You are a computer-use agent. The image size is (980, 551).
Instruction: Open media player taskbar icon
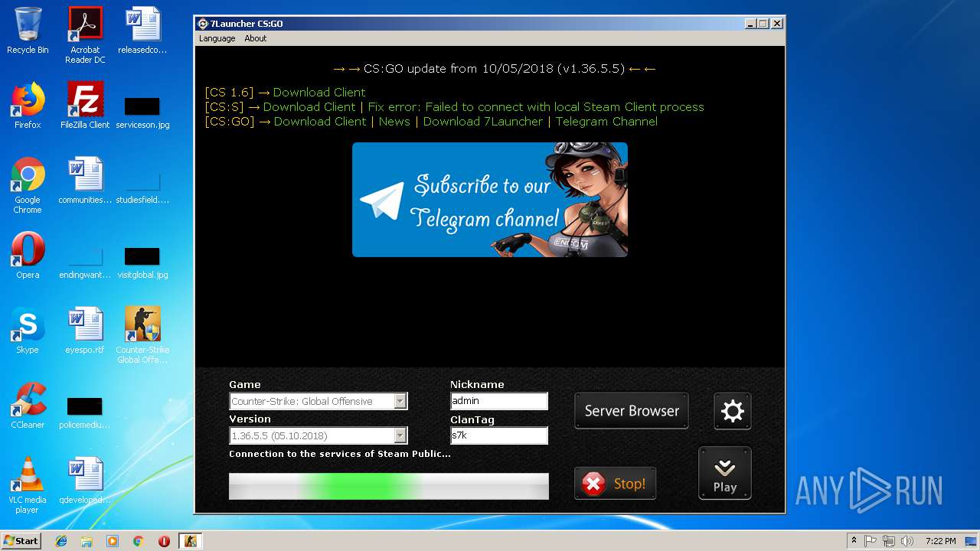[x=113, y=541]
